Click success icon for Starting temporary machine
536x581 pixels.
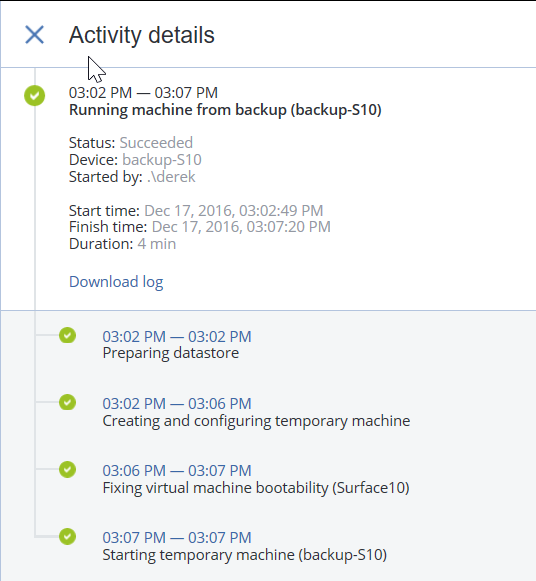tap(67, 537)
